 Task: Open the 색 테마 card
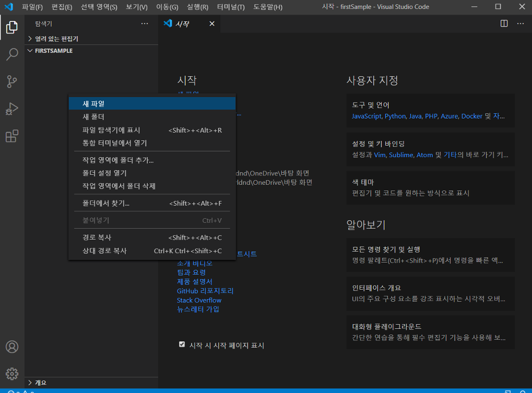click(x=431, y=187)
